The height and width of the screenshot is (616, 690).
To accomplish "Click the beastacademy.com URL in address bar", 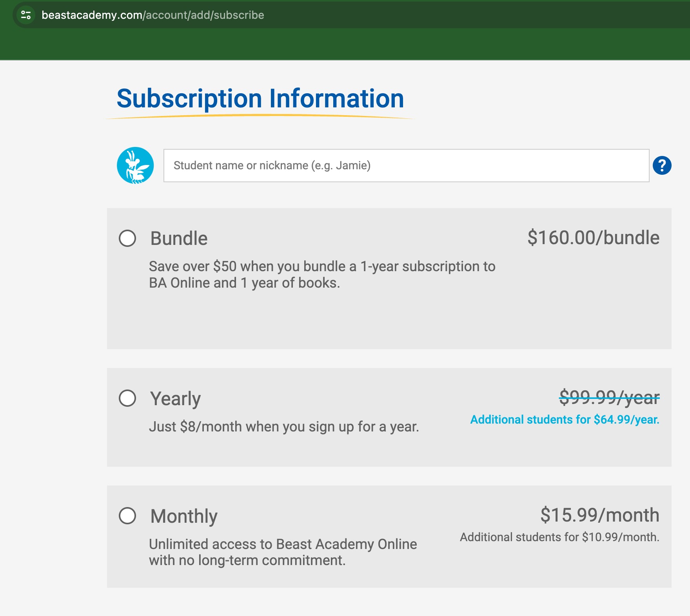I will 153,15.
